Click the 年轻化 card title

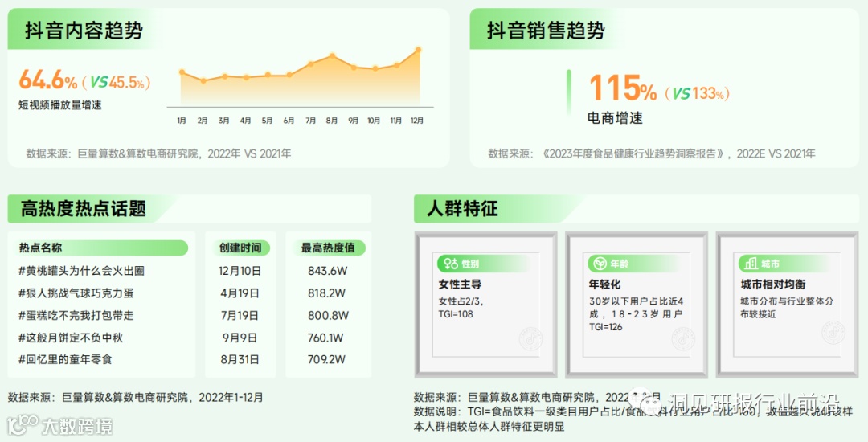(x=604, y=284)
